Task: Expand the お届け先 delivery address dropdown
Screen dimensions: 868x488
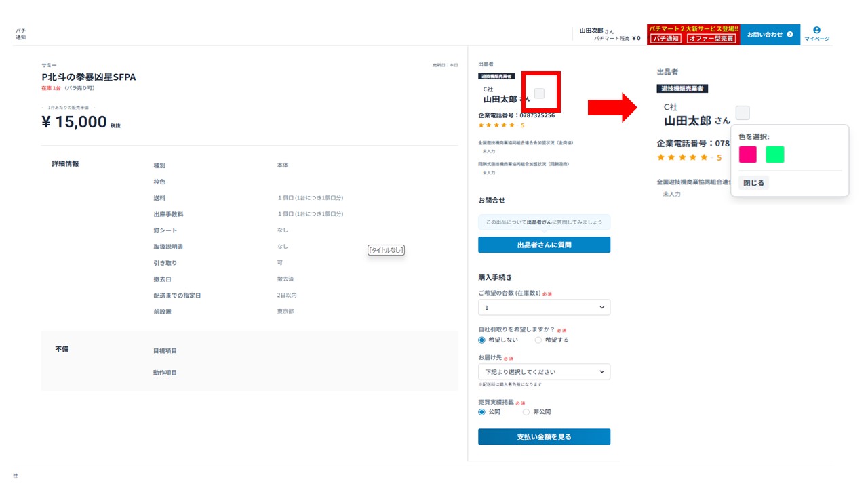Action: 544,372
